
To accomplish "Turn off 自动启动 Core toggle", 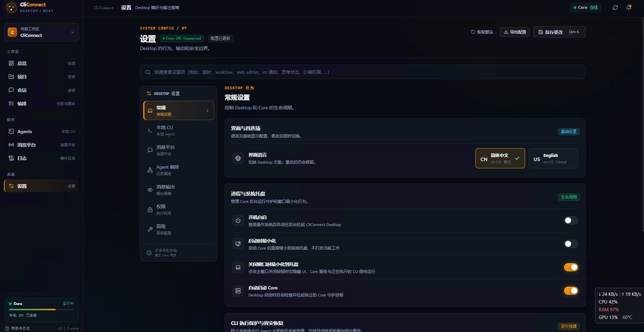I will coord(571,291).
